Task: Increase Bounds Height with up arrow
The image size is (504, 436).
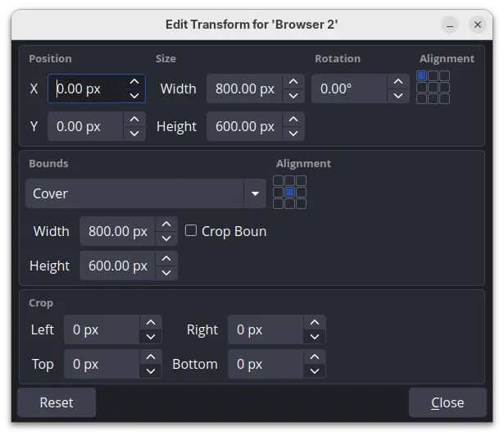Action: pos(166,258)
